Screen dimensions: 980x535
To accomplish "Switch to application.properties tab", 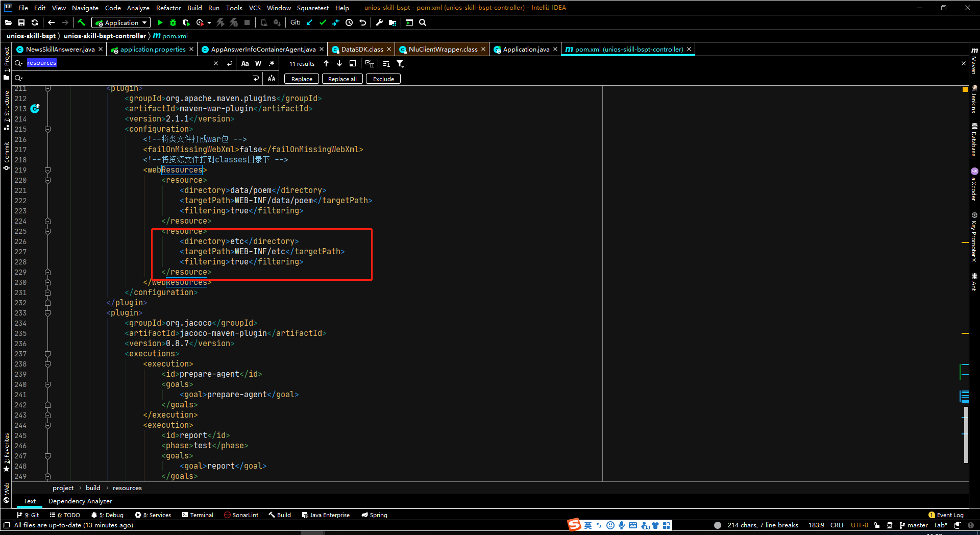I will pyautogui.click(x=153, y=49).
